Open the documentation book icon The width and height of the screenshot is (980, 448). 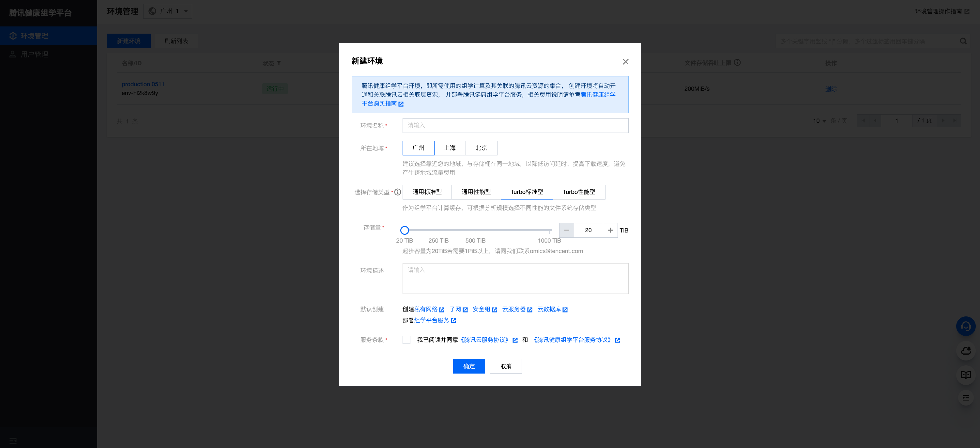pyautogui.click(x=966, y=375)
